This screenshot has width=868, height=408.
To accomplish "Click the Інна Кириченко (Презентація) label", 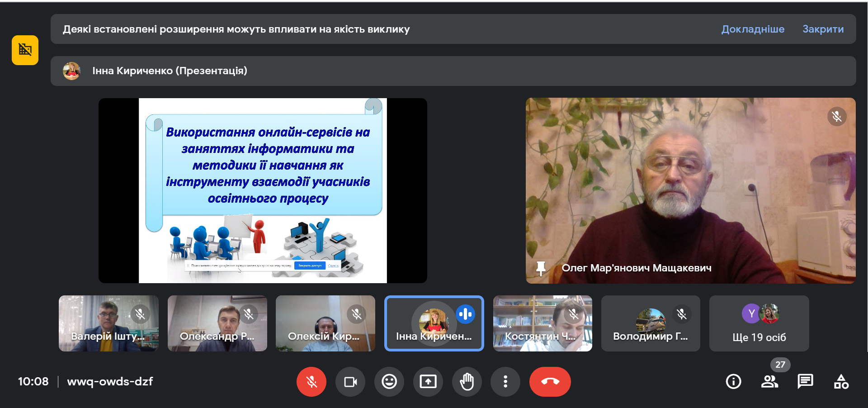I will coord(170,71).
